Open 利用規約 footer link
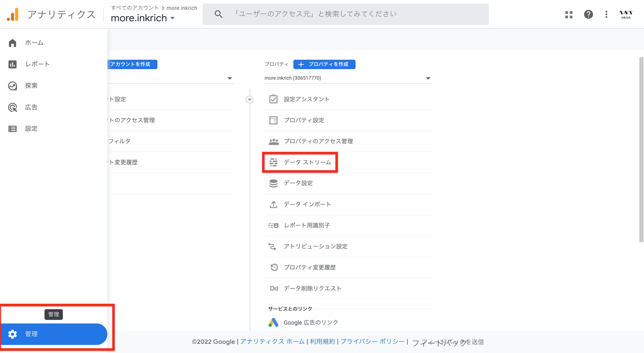This screenshot has height=353, width=644. [x=322, y=342]
